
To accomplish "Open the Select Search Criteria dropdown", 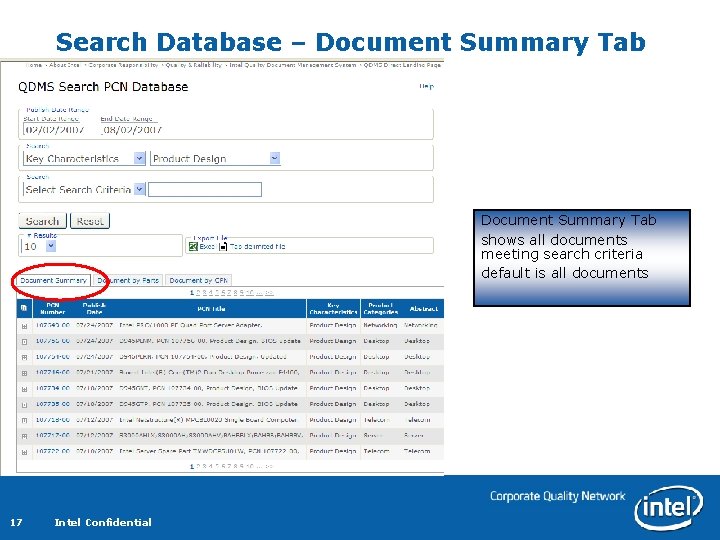I will [x=140, y=189].
